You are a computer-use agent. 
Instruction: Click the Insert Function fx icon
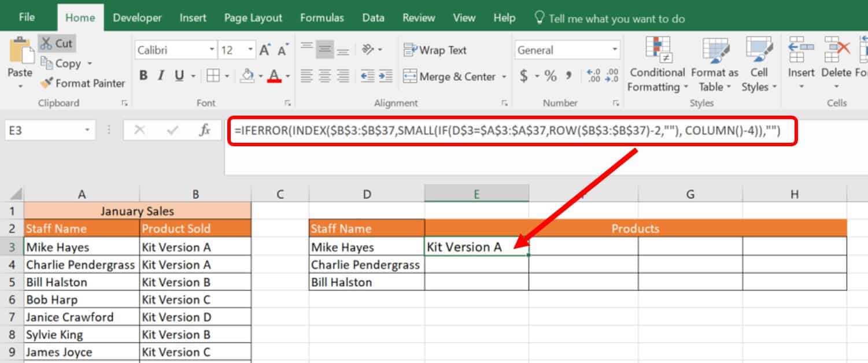(x=205, y=130)
